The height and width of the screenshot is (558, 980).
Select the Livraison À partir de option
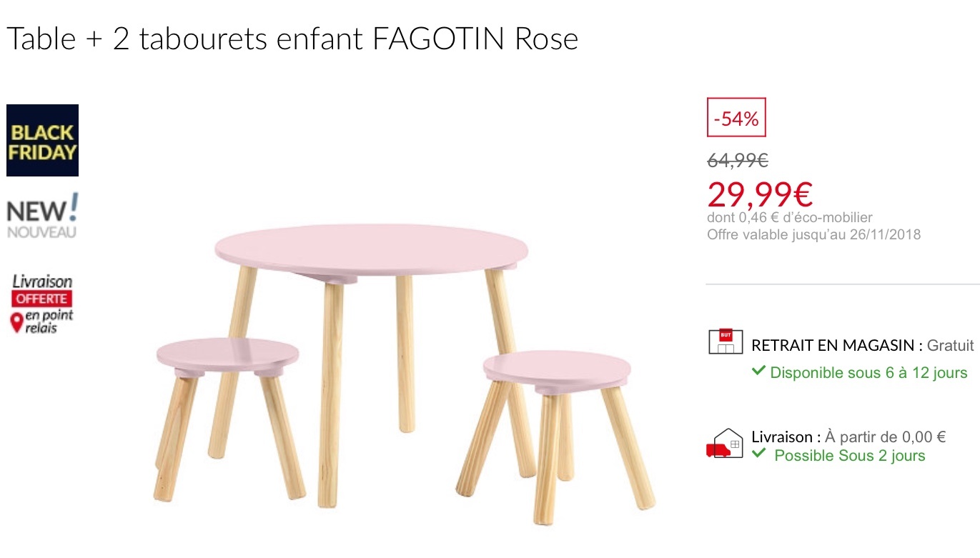[848, 437]
